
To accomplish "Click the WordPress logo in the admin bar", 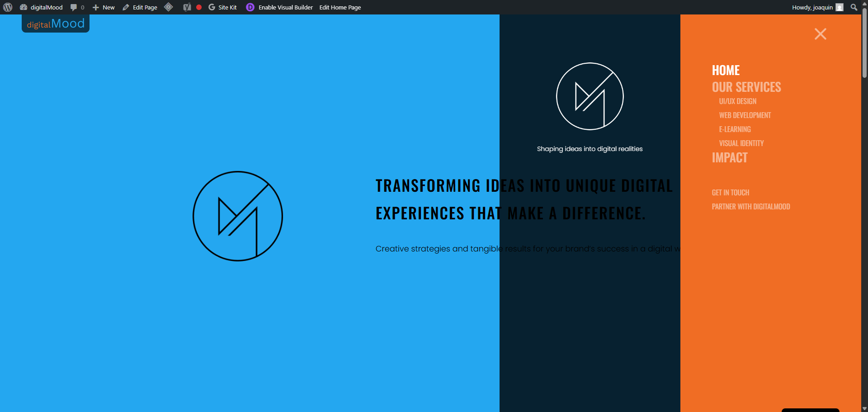I will [8, 7].
